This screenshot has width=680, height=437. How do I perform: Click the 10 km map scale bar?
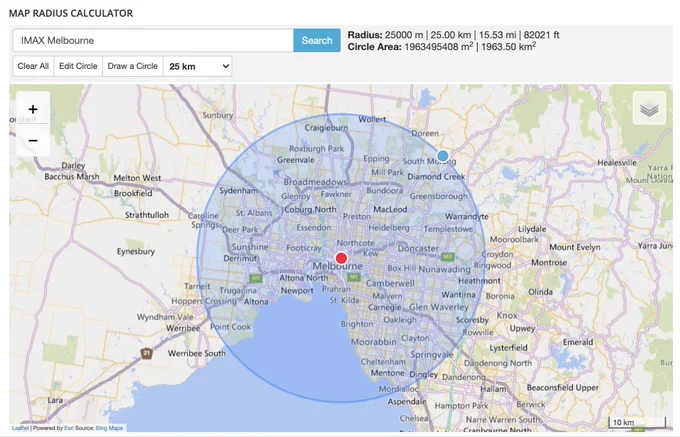(637, 422)
